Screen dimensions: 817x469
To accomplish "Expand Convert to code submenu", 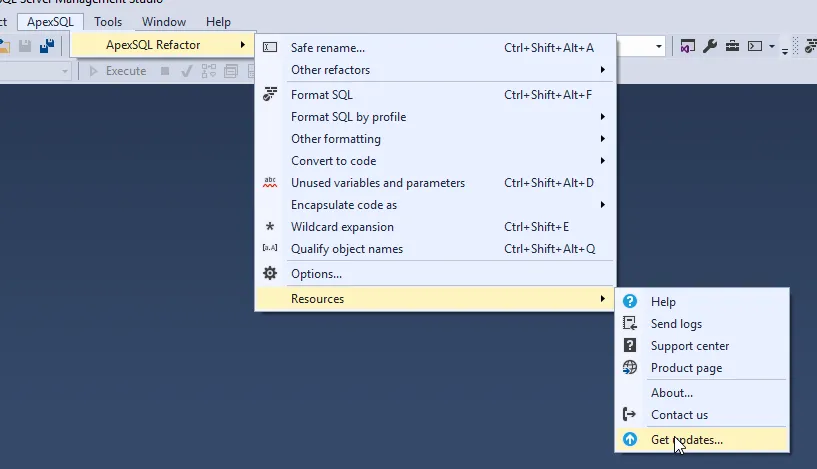I will pos(435,161).
